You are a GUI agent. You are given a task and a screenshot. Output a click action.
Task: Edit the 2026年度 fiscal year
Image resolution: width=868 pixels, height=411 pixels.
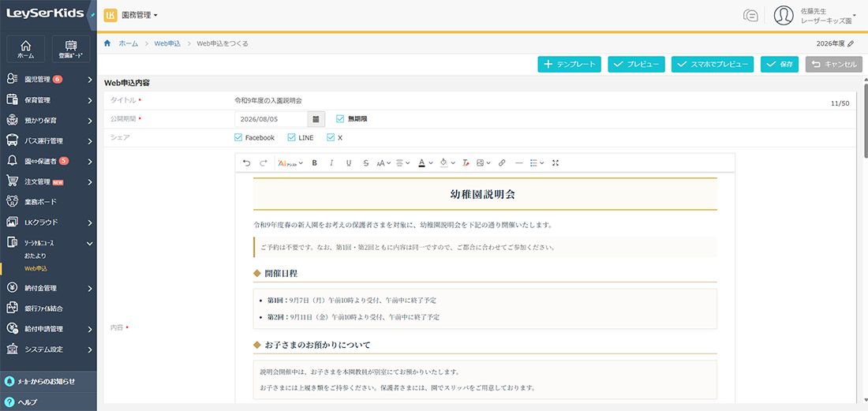click(851, 43)
